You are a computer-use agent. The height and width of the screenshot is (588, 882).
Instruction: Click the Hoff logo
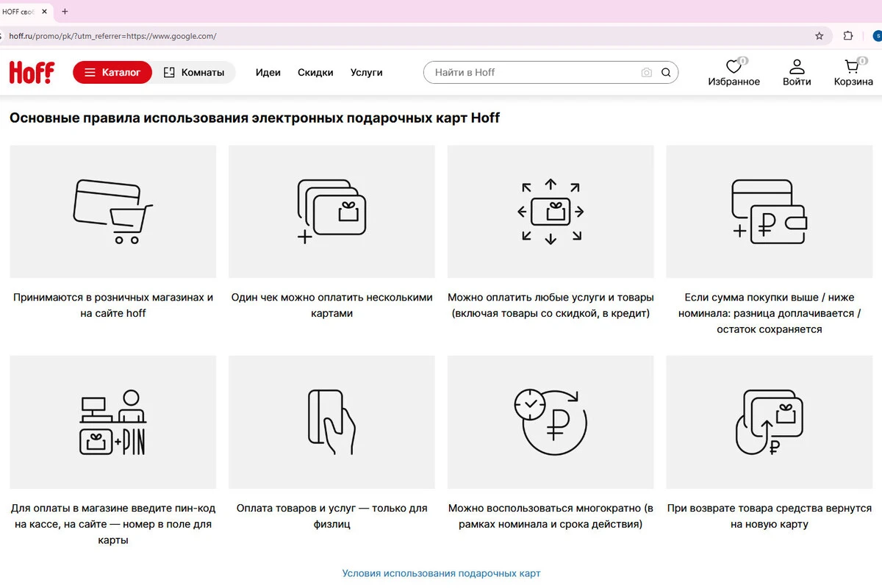coord(32,72)
